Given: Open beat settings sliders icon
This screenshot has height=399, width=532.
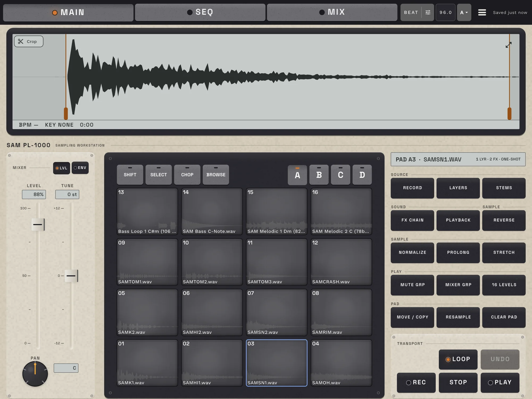Looking at the screenshot, I should coord(428,13).
